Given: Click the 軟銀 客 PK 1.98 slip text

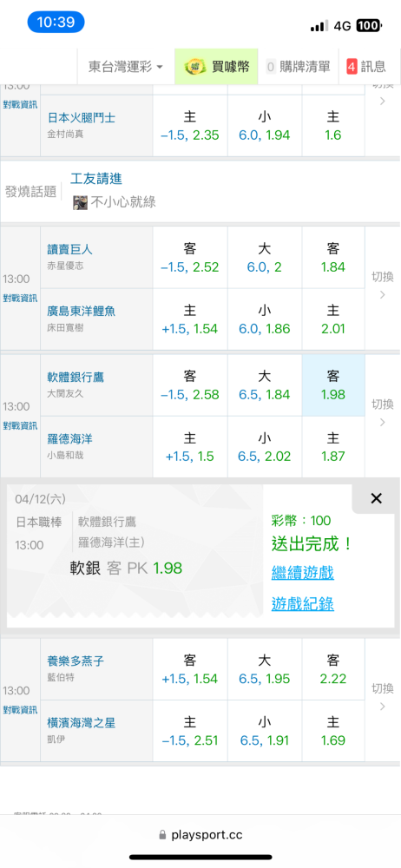Looking at the screenshot, I should 126,568.
